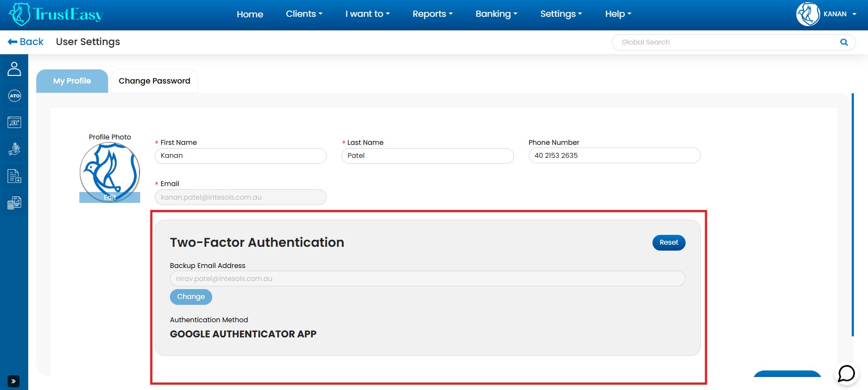Click the Change backup email button

click(x=191, y=297)
